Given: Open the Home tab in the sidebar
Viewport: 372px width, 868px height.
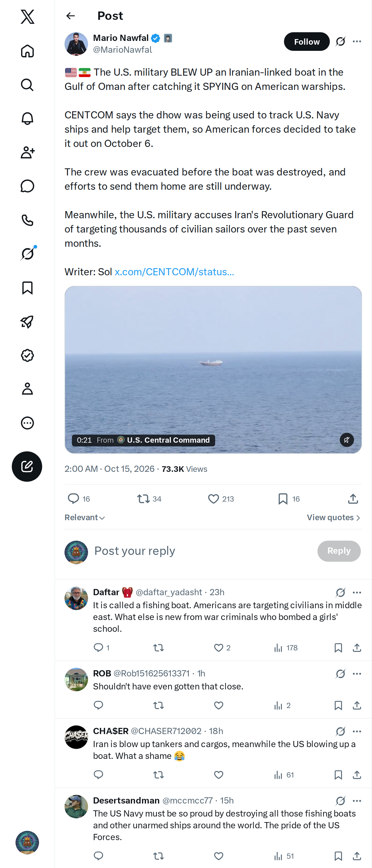Looking at the screenshot, I should tap(27, 51).
